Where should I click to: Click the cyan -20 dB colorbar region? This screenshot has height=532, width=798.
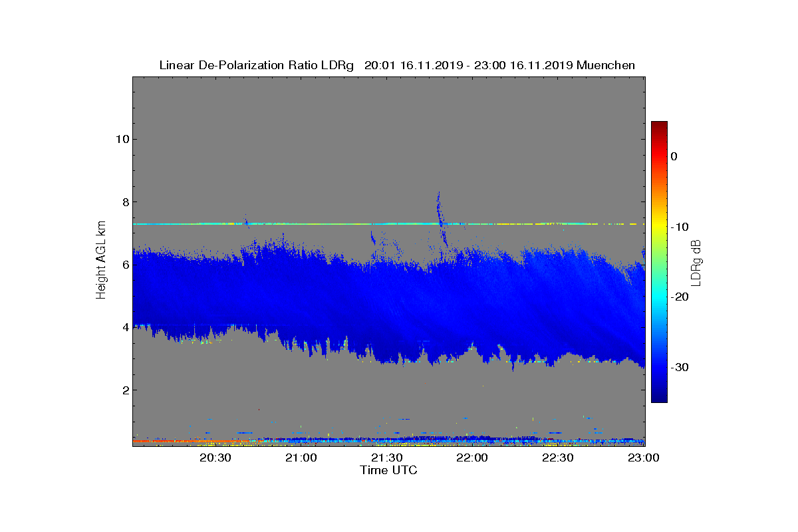[x=659, y=297]
